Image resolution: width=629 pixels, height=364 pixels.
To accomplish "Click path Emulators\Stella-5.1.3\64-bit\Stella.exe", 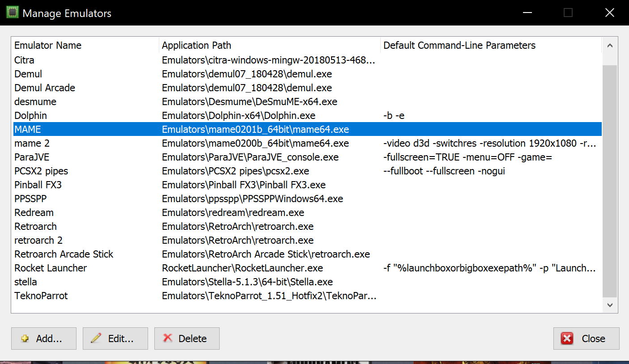I will tap(247, 282).
